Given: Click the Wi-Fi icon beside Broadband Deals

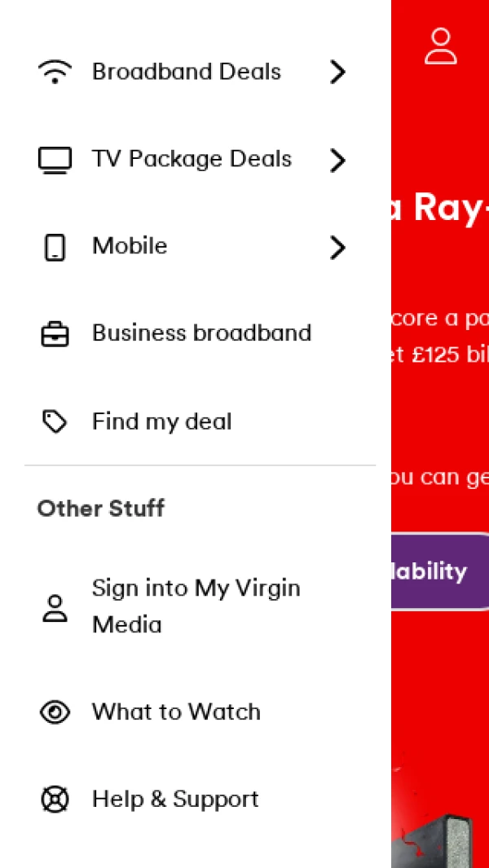Looking at the screenshot, I should pyautogui.click(x=55, y=73).
